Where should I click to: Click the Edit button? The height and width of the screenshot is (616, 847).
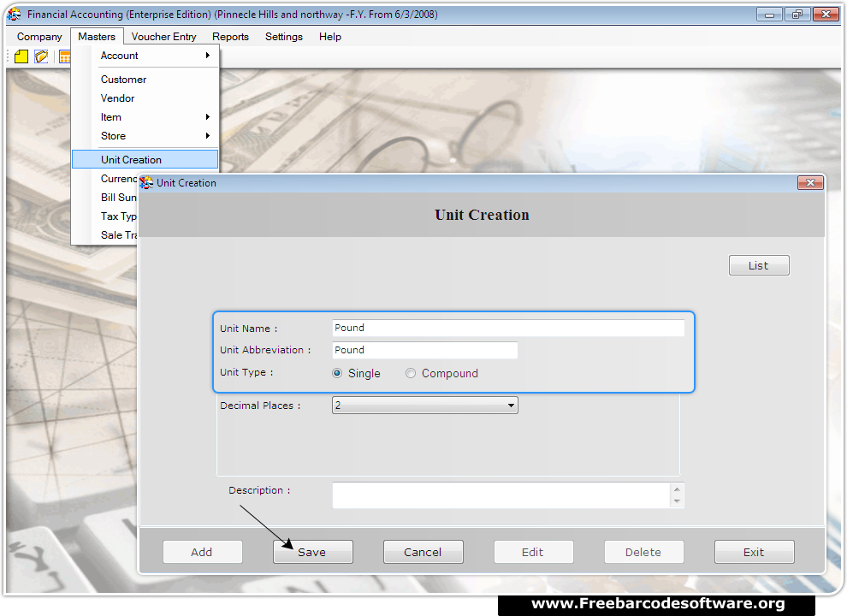(x=533, y=552)
